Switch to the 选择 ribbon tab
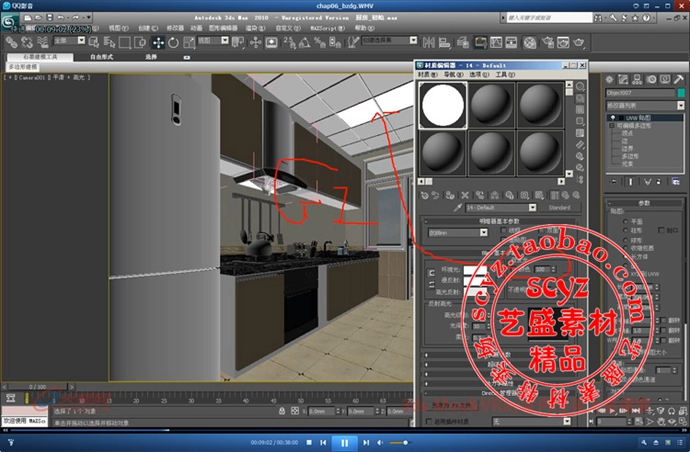This screenshot has height=452, width=690. (151, 57)
